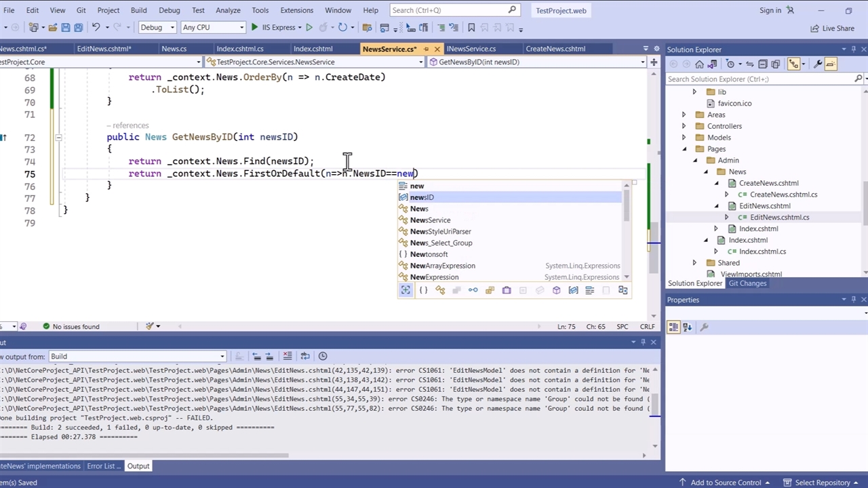868x488 pixels.
Task: Click Add to Source Control in status bar
Action: 726,483
